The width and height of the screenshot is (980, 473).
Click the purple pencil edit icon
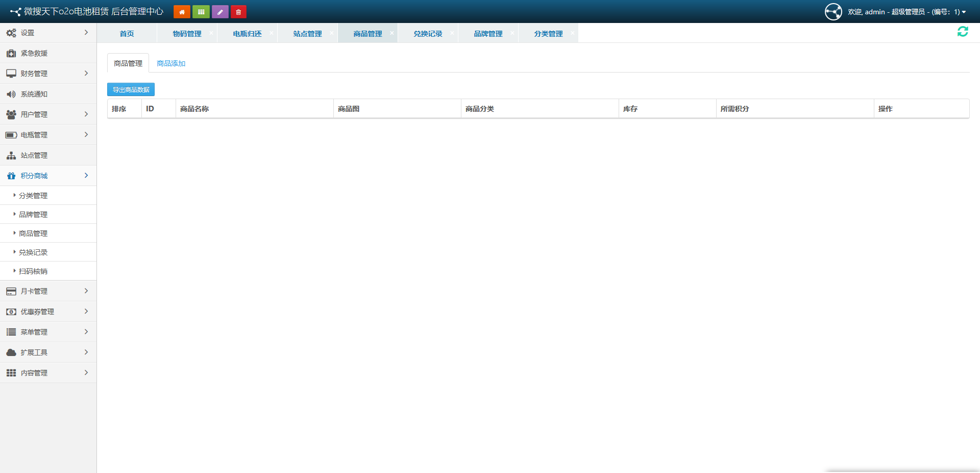[x=220, y=12]
